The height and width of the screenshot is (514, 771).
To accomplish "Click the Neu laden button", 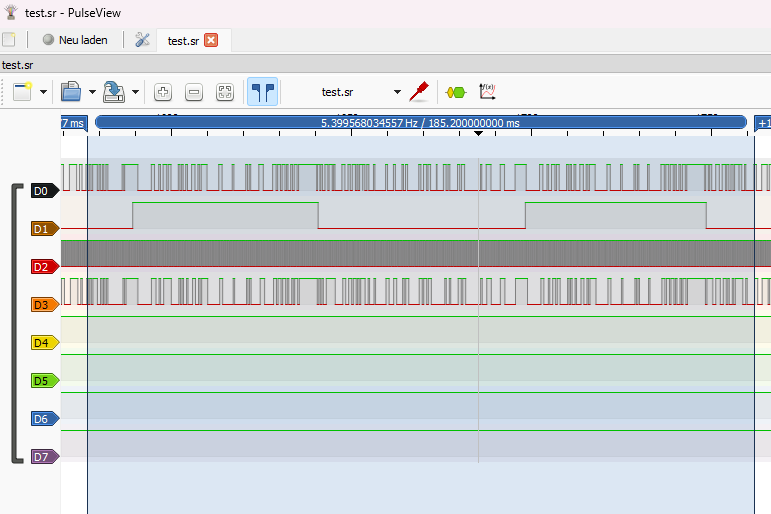I will tap(75, 40).
